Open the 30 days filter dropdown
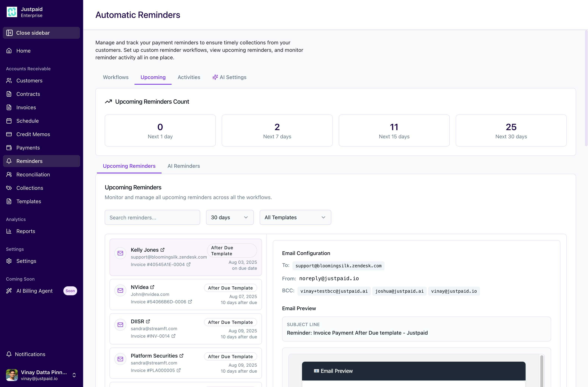The width and height of the screenshot is (588, 387). [229, 217]
